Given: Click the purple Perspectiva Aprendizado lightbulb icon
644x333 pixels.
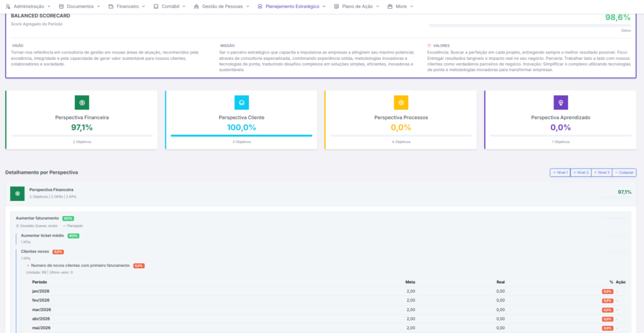Looking at the screenshot, I should coord(560,103).
